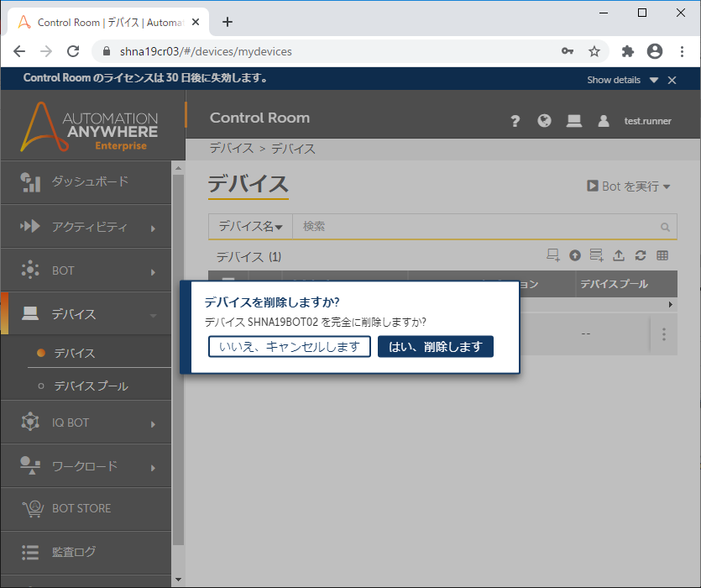This screenshot has width=701, height=588.
Task: Click sidebar scrollbar up arrow
Action: (x=178, y=168)
